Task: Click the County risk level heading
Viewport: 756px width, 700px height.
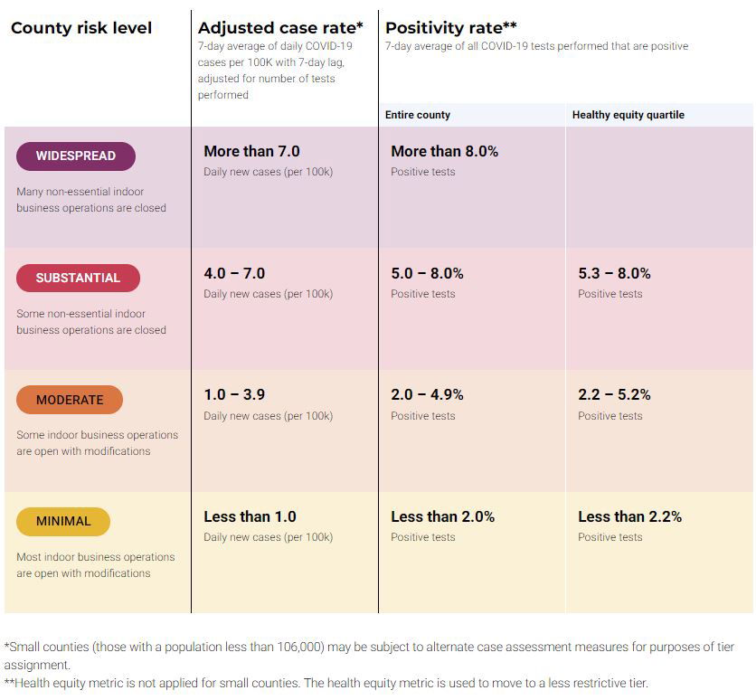Action: [81, 28]
